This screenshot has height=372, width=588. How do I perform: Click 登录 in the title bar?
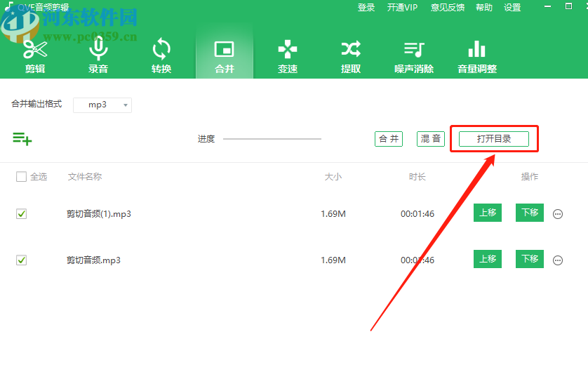click(x=366, y=8)
